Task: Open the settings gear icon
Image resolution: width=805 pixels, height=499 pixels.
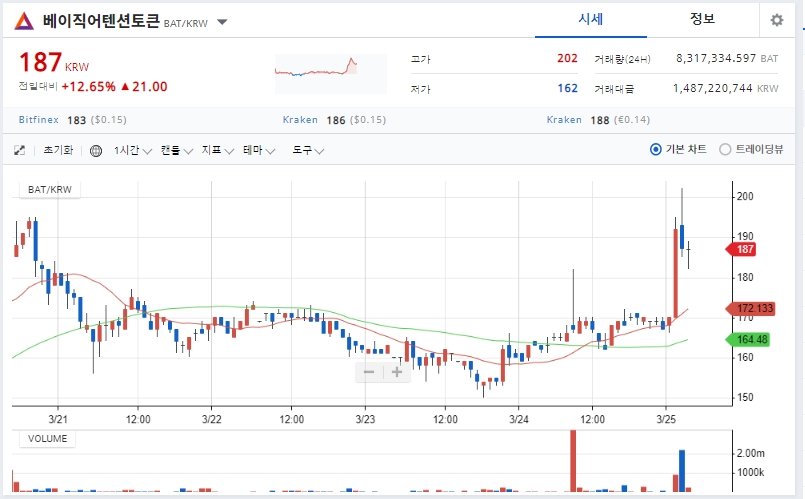Action: [777, 20]
